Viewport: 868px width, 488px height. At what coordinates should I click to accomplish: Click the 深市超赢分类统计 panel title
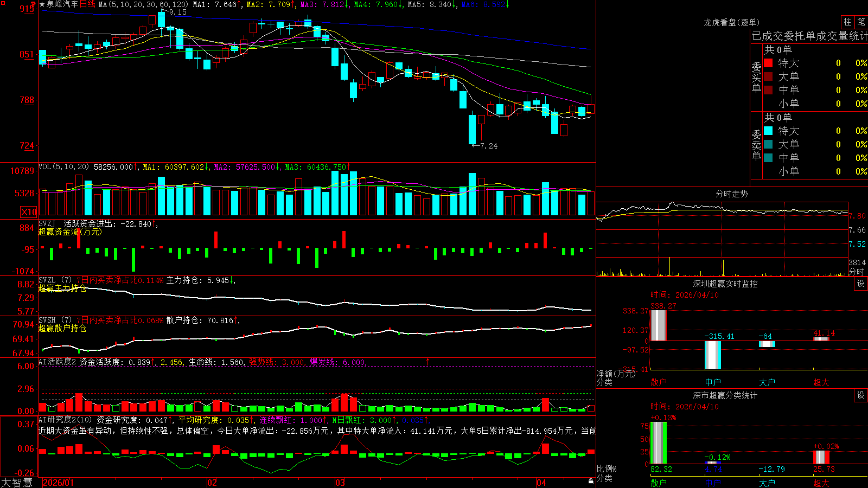725,395
